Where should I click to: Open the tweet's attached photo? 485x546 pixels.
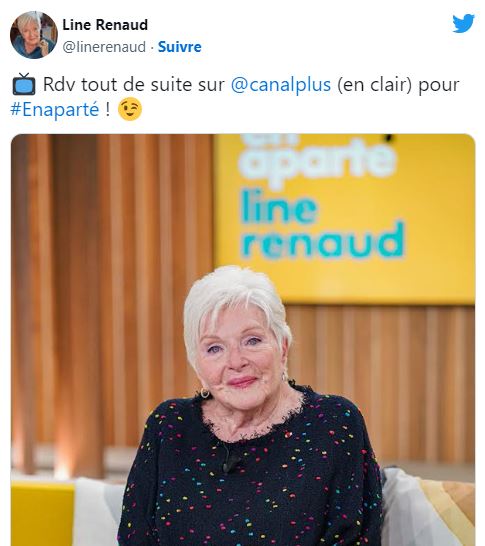243,340
